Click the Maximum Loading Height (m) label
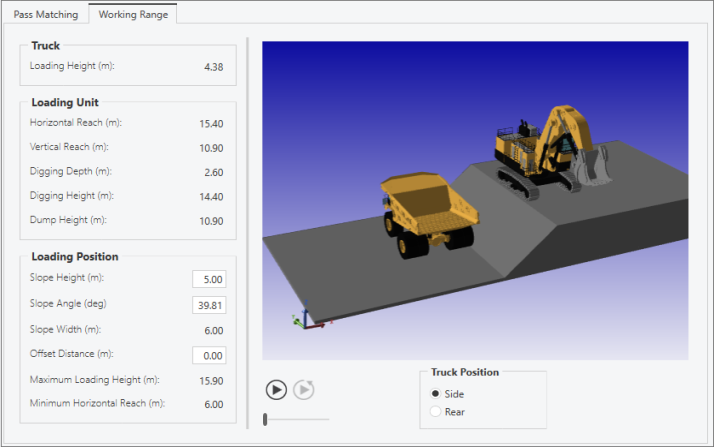Viewport: 714px width, 447px height. coord(94,380)
